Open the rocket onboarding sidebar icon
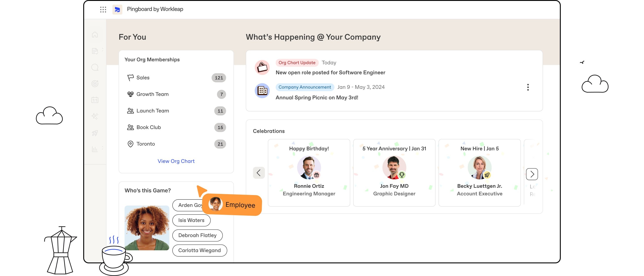Image resolution: width=644 pixels, height=276 pixels. pos(95,133)
